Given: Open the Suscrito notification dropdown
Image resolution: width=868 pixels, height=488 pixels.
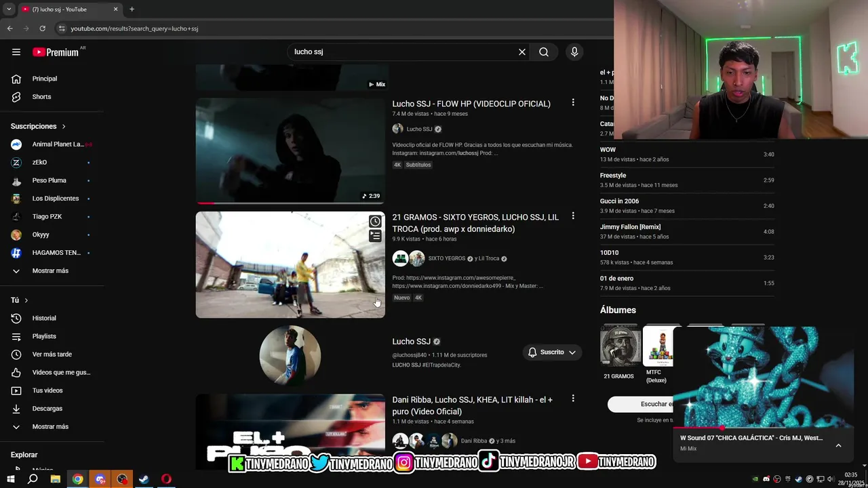Looking at the screenshot, I should click(x=552, y=352).
